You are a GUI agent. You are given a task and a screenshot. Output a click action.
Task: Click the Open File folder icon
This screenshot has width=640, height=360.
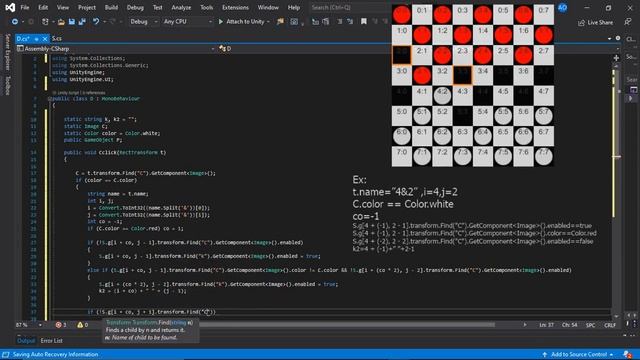[x=61, y=22]
